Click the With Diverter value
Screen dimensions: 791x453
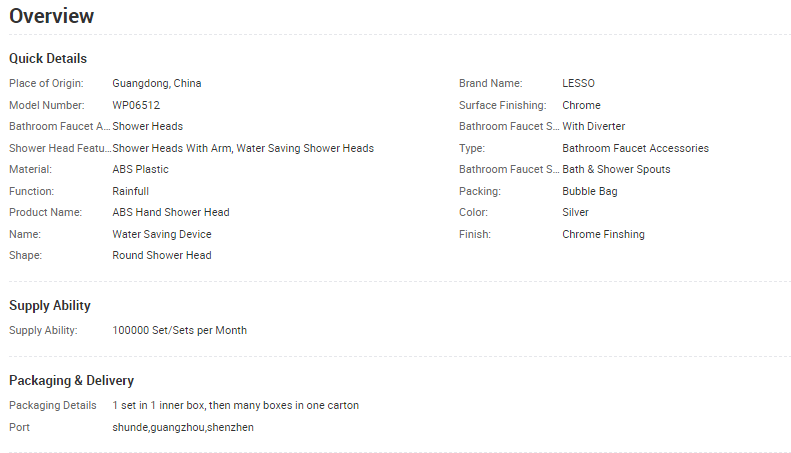point(593,126)
